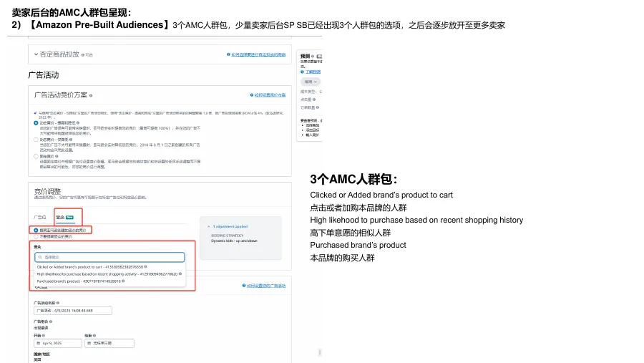This screenshot has width=644, height=363.
Task: Select first audience bid radio under 受众 tab
Action: [36, 231]
